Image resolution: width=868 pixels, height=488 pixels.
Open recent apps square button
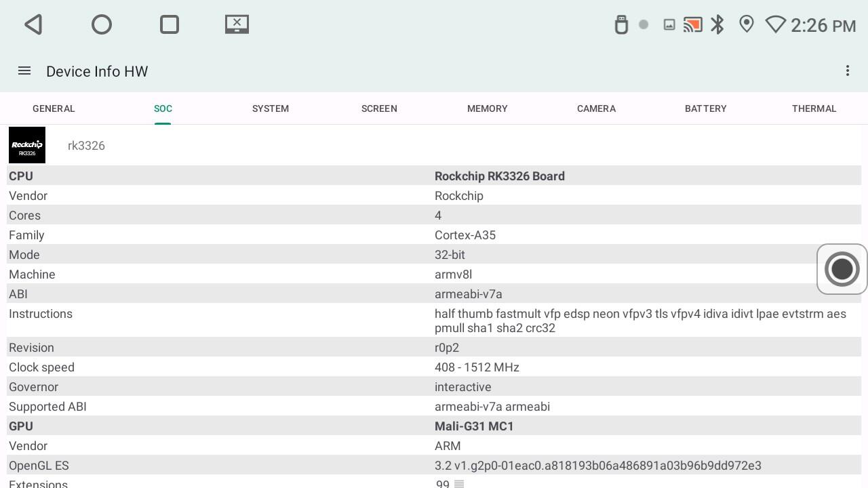tap(170, 25)
